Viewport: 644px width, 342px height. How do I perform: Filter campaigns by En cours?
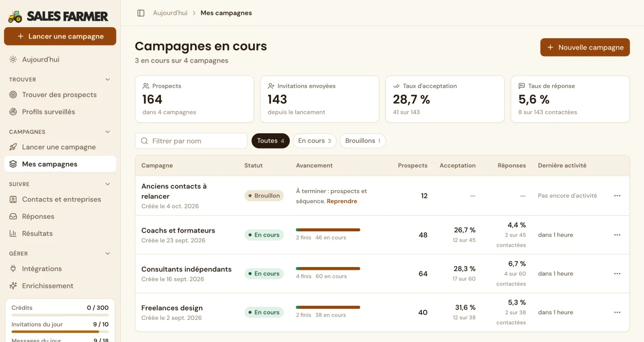click(315, 141)
